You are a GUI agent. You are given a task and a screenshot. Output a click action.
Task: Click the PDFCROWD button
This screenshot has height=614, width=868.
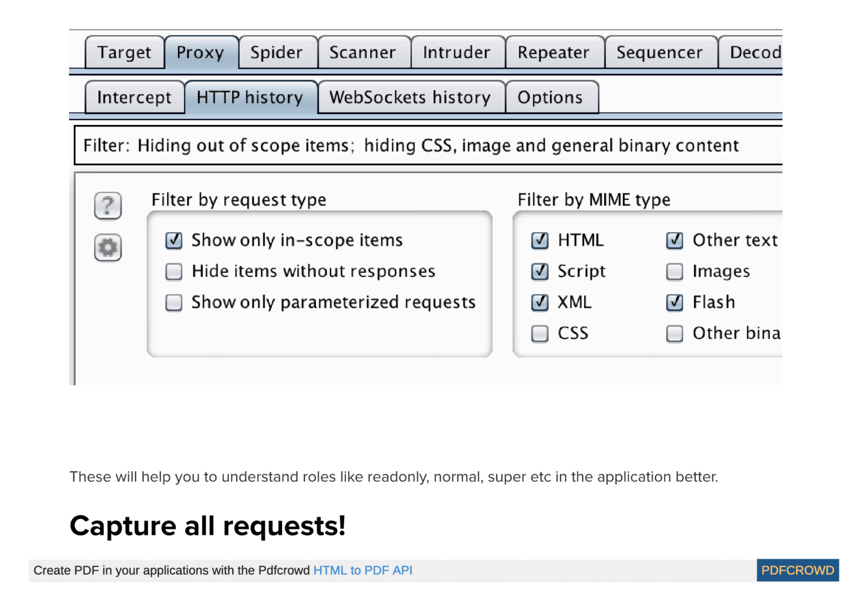[x=797, y=570]
